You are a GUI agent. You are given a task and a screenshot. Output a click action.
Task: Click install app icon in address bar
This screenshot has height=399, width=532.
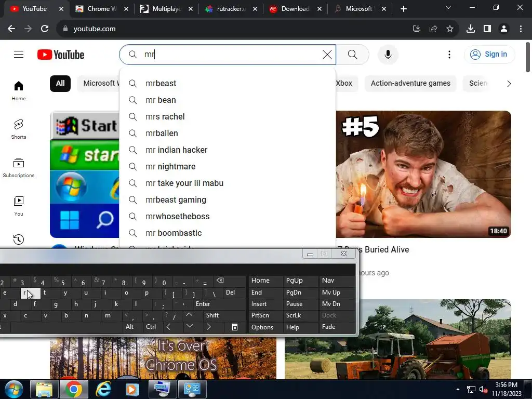click(417, 29)
